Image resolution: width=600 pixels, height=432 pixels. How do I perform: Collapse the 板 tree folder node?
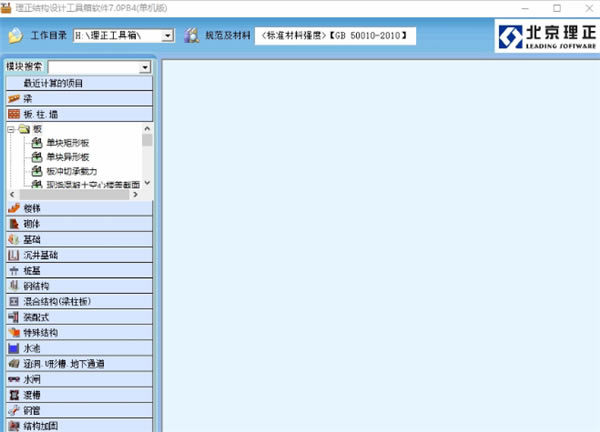coord(11,130)
